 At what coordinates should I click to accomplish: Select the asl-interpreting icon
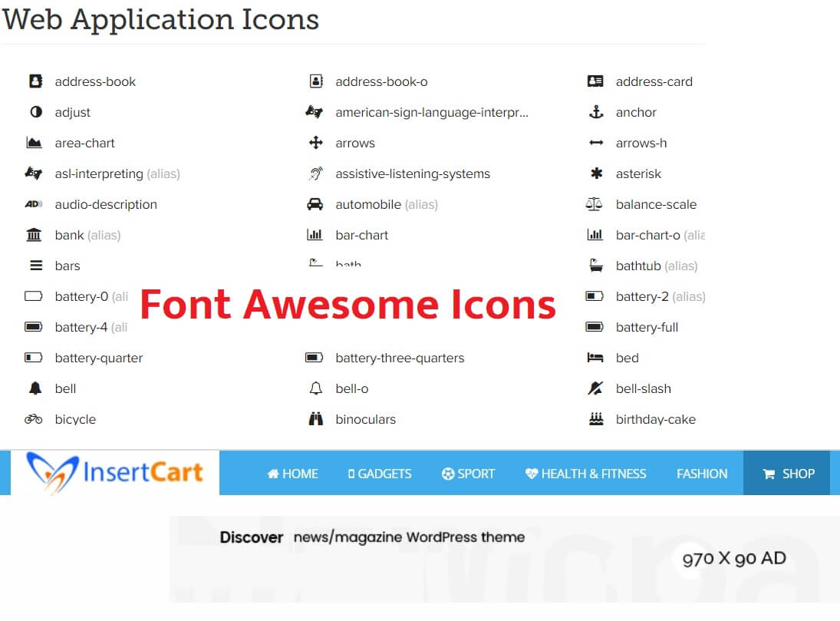click(33, 173)
